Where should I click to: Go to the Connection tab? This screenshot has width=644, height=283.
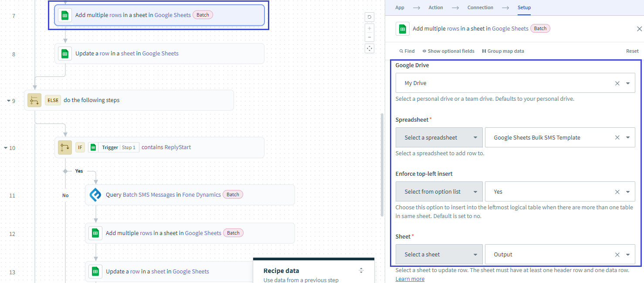480,7
